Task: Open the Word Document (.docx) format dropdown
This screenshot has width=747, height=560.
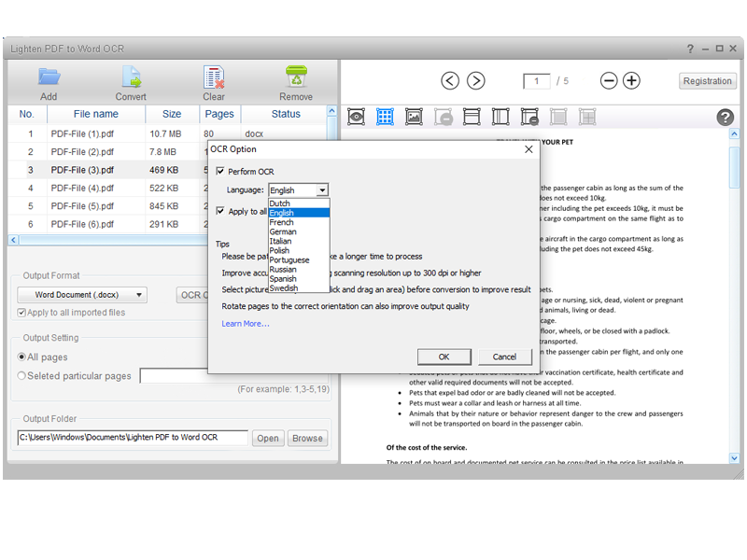Action: tap(82, 295)
